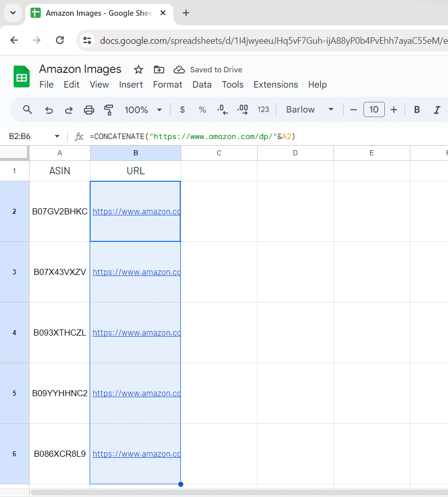The height and width of the screenshot is (497, 448).
Task: Open the Data menu
Action: pyautogui.click(x=202, y=85)
